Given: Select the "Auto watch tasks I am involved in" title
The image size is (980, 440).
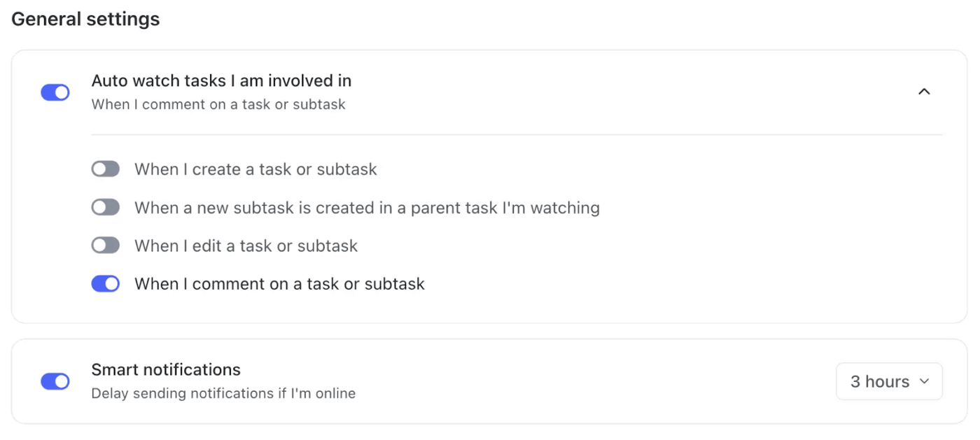Looking at the screenshot, I should [x=221, y=80].
